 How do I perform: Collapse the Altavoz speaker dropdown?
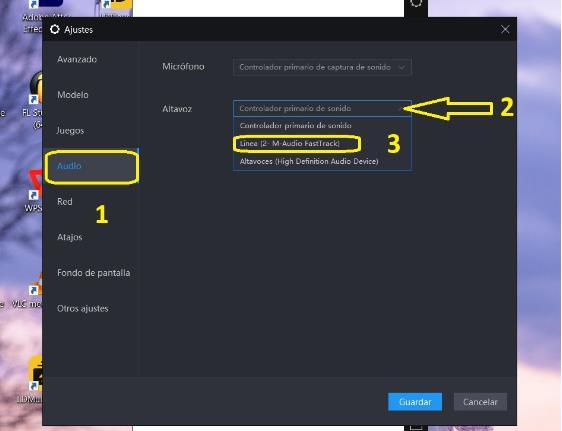pos(322,108)
